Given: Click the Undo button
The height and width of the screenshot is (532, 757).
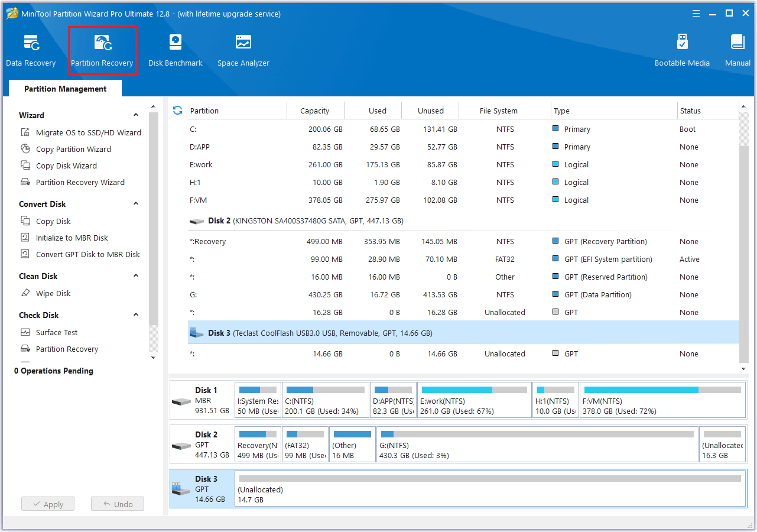Looking at the screenshot, I should (118, 504).
